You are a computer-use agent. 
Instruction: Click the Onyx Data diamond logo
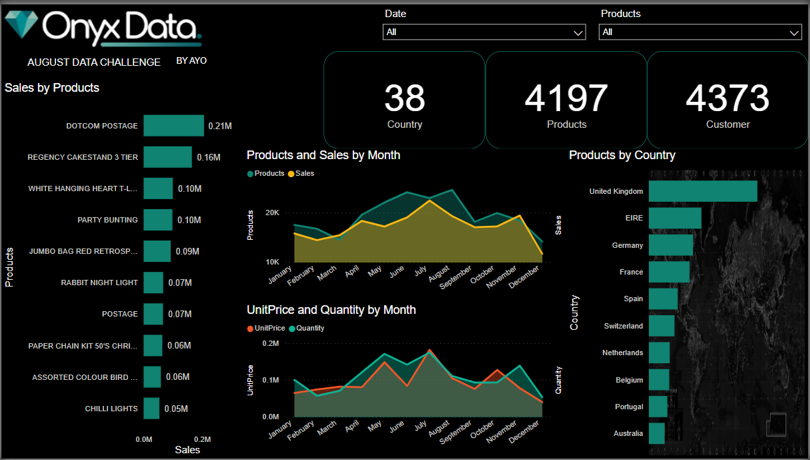tap(22, 27)
